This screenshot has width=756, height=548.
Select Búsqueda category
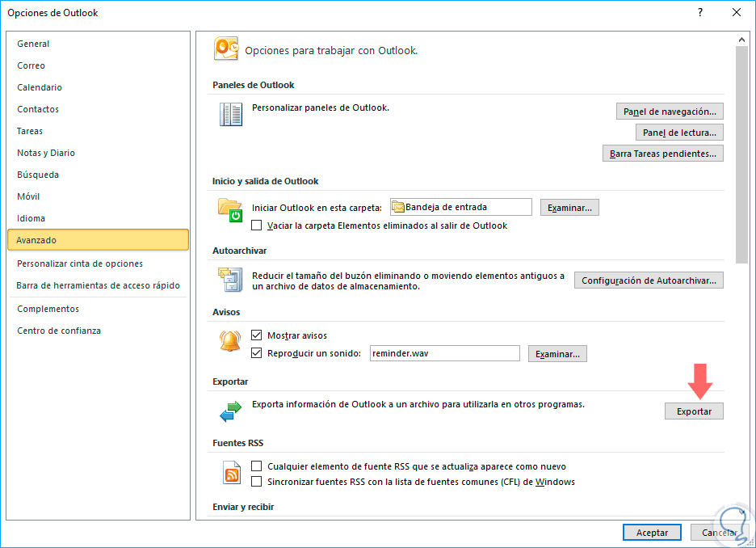pyautogui.click(x=98, y=175)
